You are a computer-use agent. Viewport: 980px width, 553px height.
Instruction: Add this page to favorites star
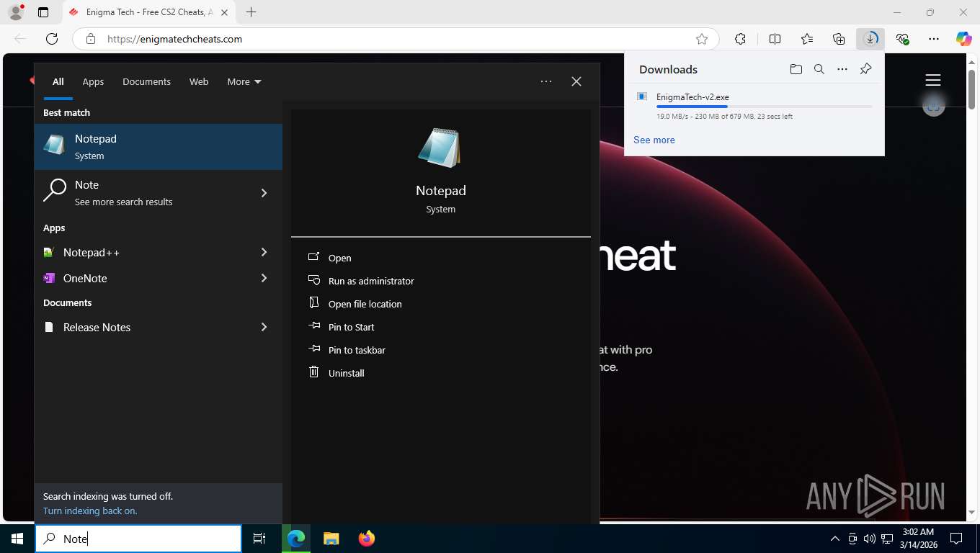[702, 39]
